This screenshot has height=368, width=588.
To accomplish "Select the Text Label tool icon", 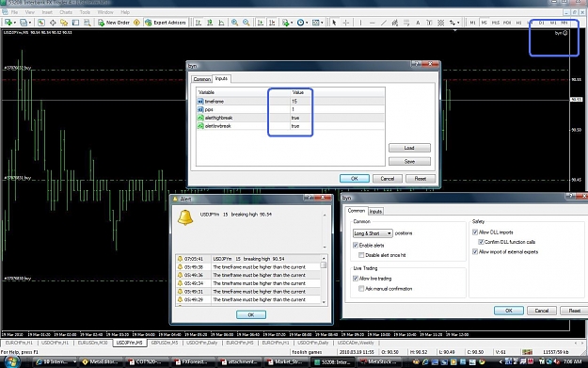I will click(x=429, y=23).
